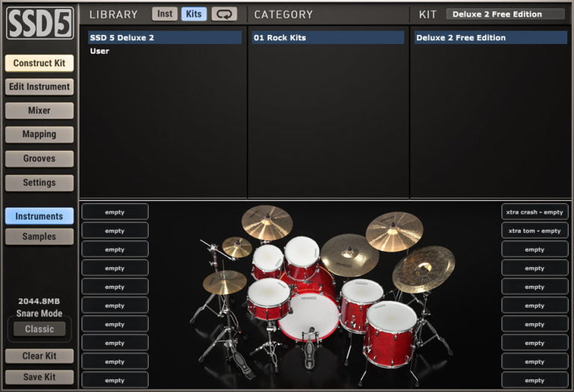Show the Samples list
This screenshot has width=574, height=392.
coord(39,236)
